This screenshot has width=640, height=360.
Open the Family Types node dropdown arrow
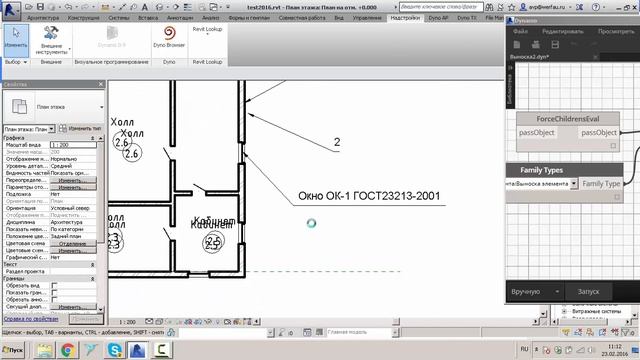pos(573,184)
